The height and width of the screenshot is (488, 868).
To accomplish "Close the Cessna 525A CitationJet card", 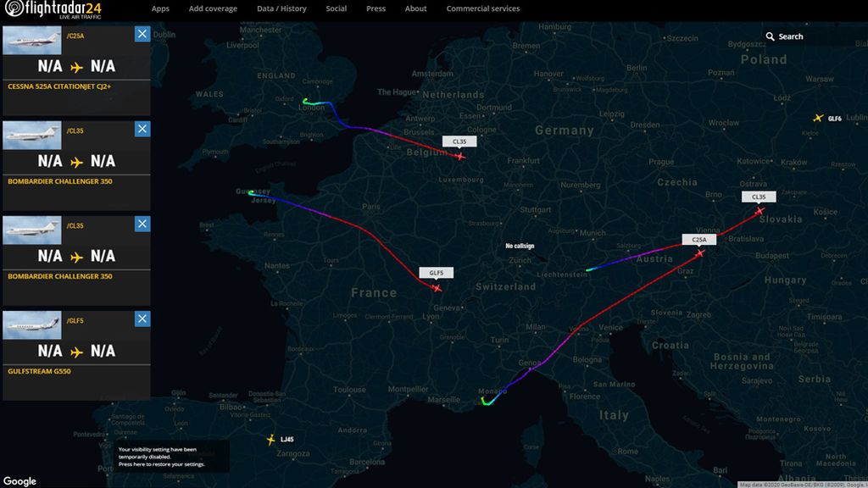I will (x=142, y=34).
